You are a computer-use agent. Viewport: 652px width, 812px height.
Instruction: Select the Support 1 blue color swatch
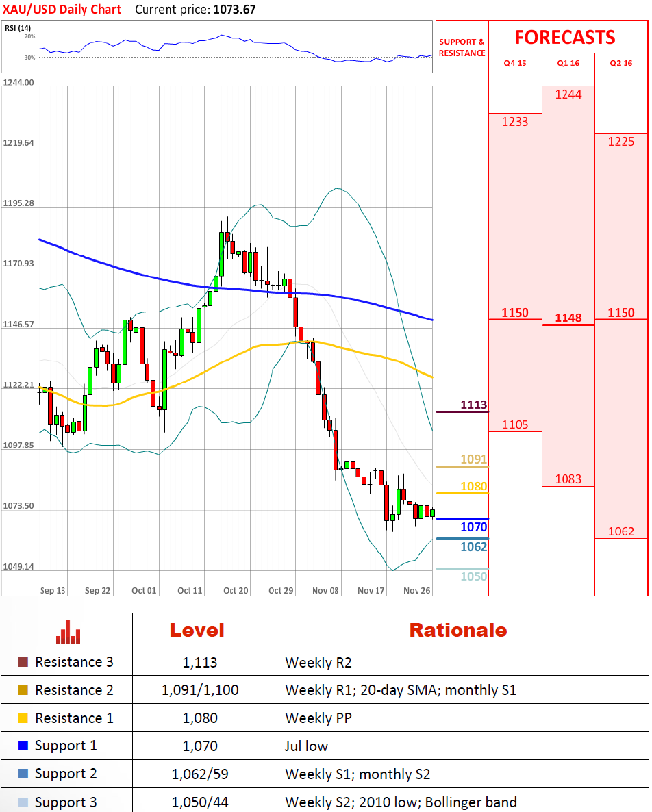tap(23, 746)
